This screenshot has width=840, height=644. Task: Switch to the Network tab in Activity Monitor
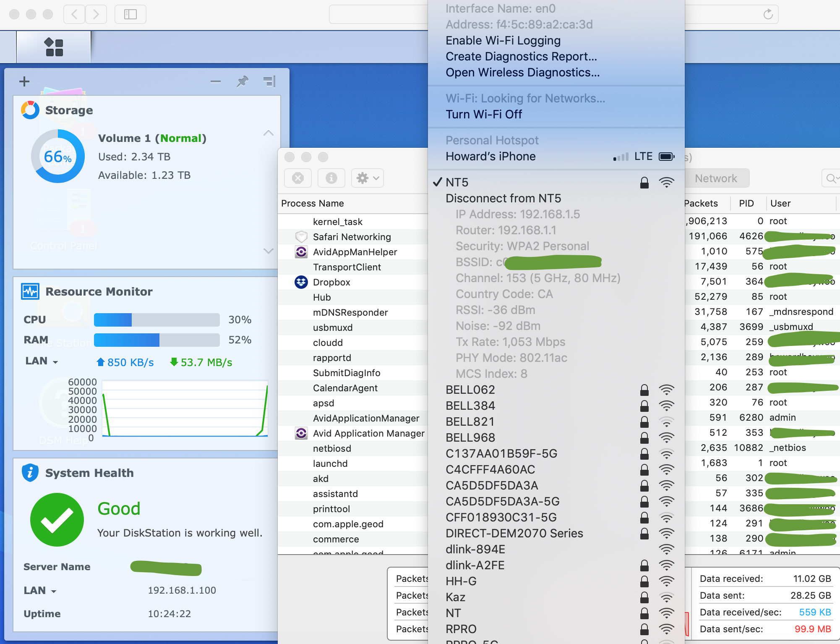click(x=717, y=178)
